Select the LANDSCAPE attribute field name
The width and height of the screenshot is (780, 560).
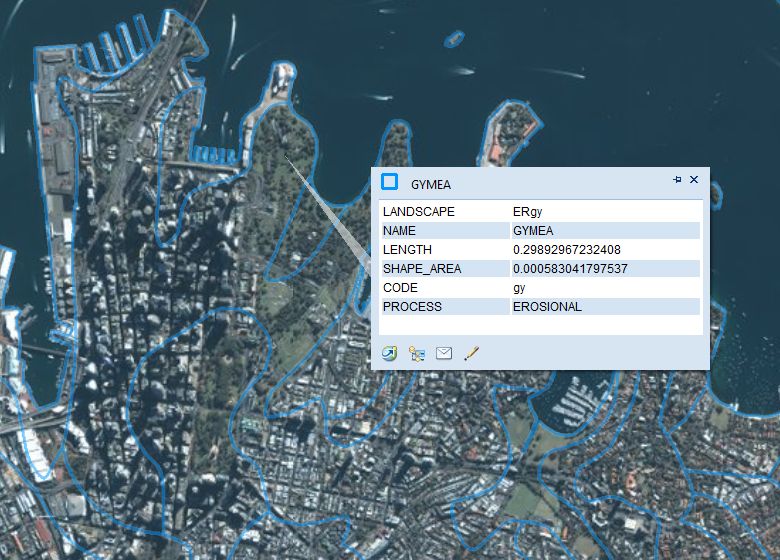click(x=418, y=212)
